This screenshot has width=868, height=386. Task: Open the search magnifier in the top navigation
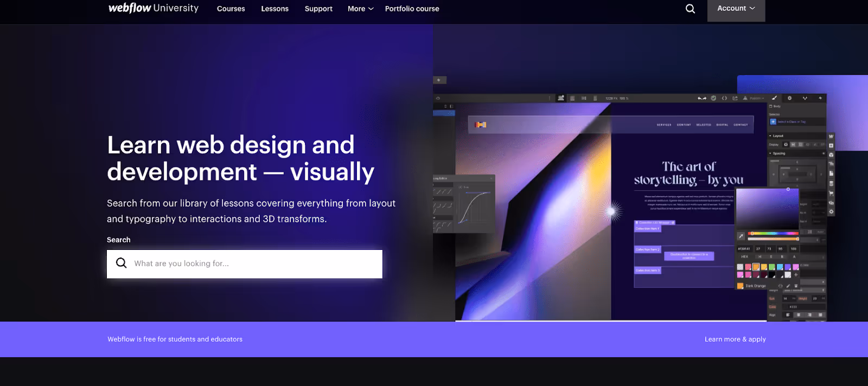[x=690, y=9]
